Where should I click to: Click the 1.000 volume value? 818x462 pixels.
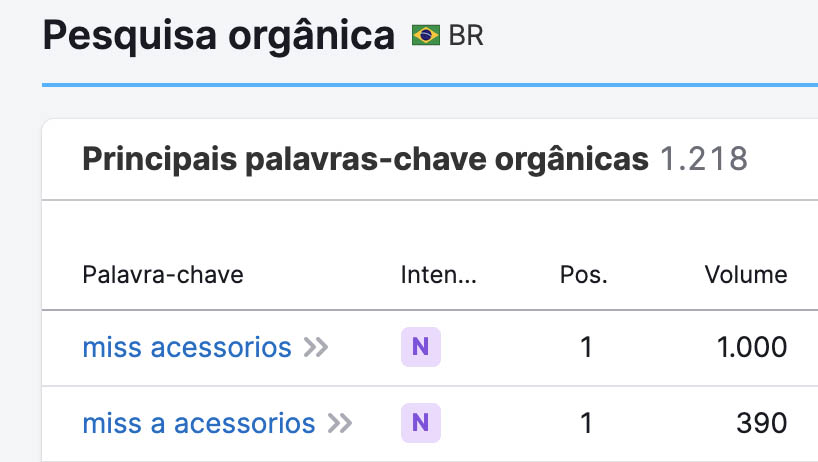tap(752, 347)
